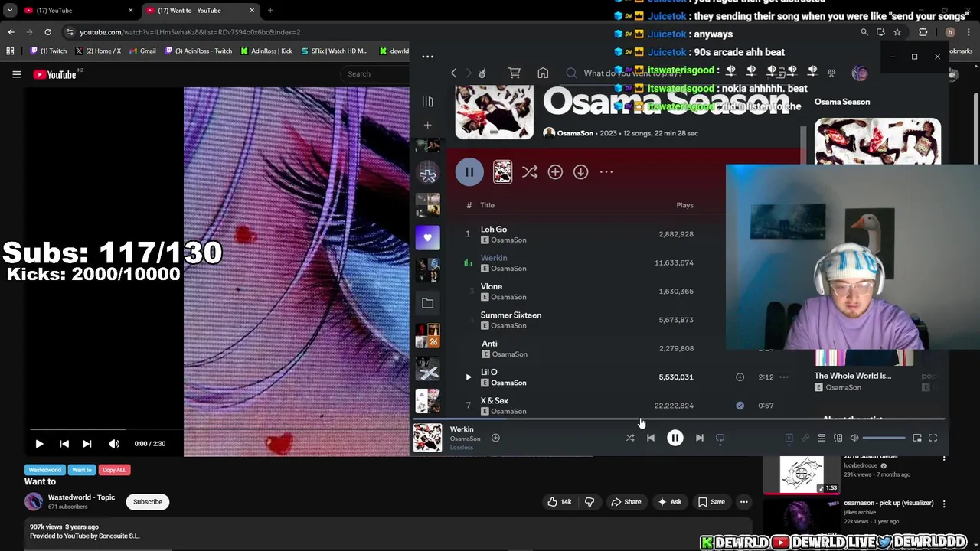This screenshot has height=551, width=980.
Task: Open Spotify Your Library icon
Action: [427, 102]
